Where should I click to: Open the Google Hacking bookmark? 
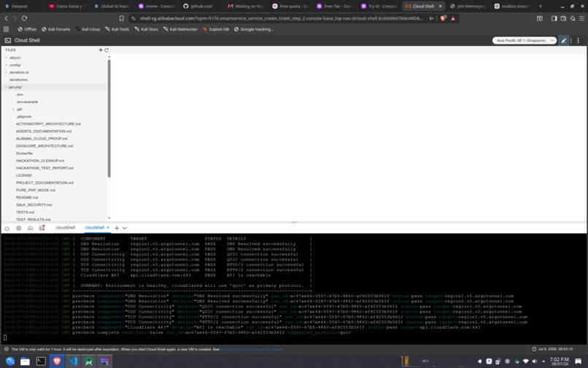pos(253,29)
